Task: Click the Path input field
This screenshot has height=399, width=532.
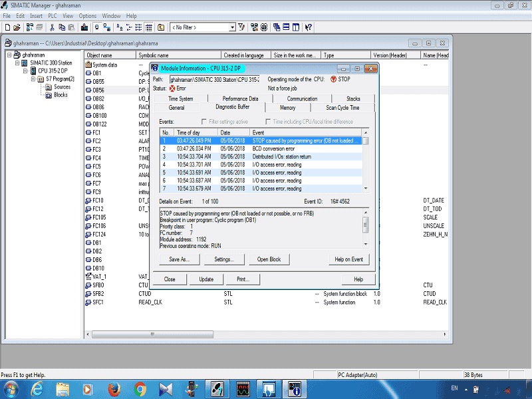Action: (x=214, y=79)
